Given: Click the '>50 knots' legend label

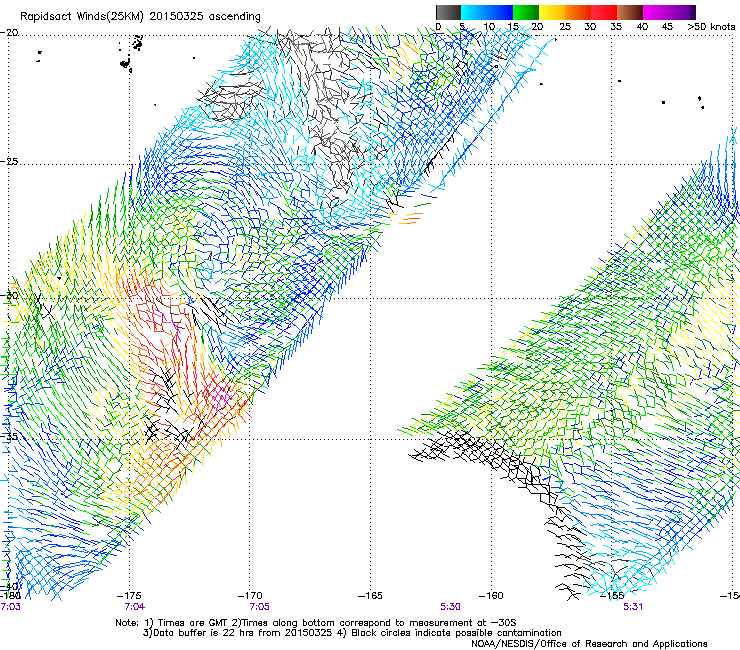Looking at the screenshot, I should tap(711, 27).
